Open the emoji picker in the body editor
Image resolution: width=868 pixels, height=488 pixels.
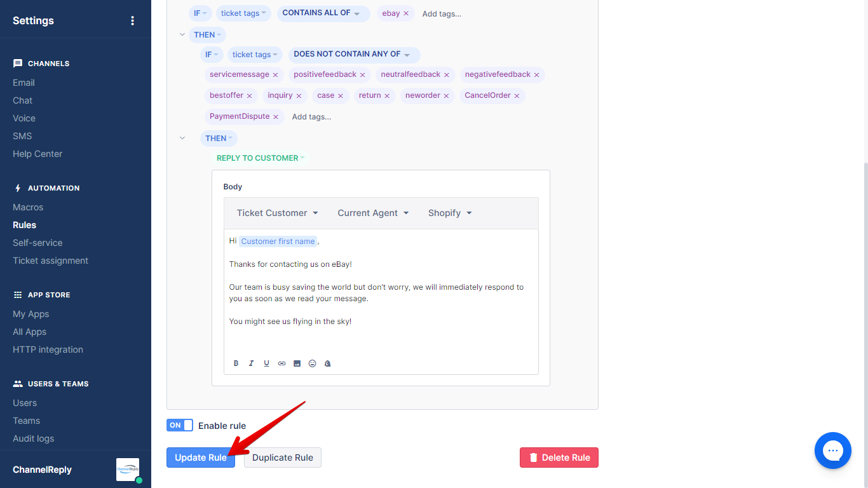pos(312,363)
